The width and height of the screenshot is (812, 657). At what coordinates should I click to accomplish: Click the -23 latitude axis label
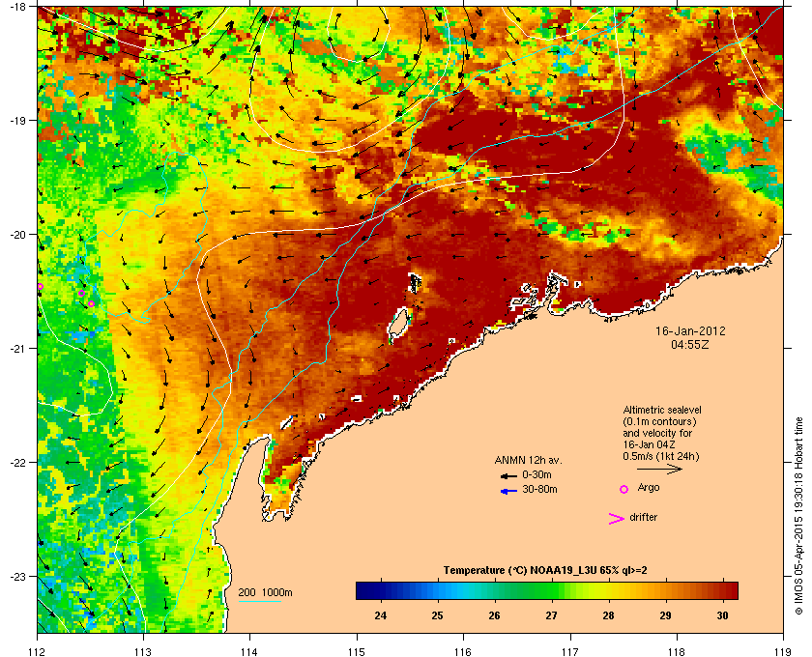tap(17, 576)
